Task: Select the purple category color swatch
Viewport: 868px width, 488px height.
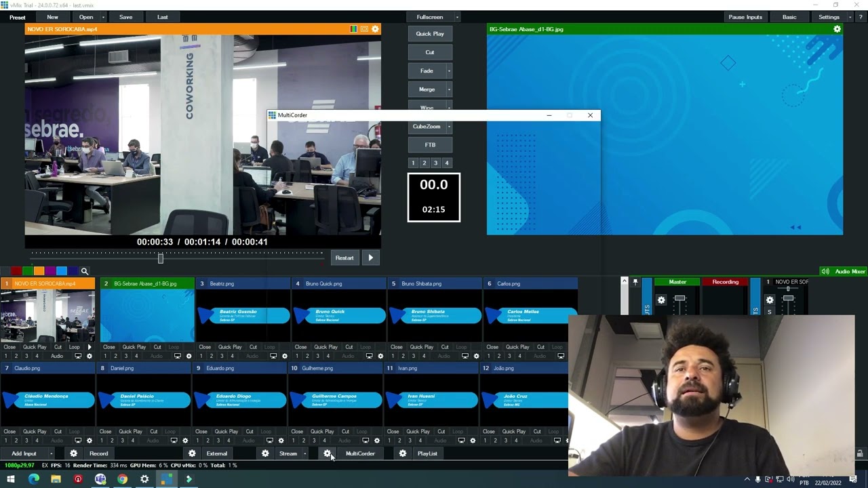Action: click(50, 271)
